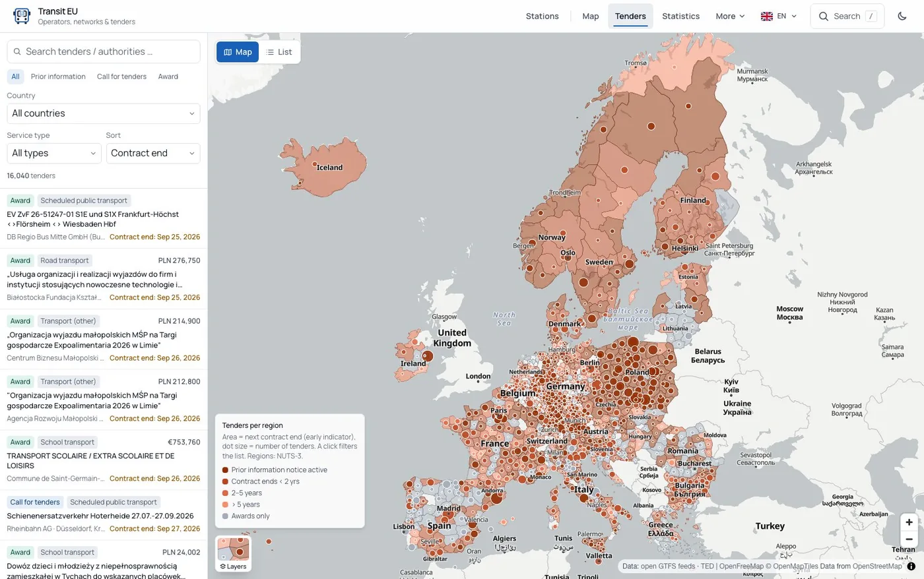Image resolution: width=924 pixels, height=579 pixels.
Task: Click the 2–5 years legend swatch
Action: coord(226,493)
